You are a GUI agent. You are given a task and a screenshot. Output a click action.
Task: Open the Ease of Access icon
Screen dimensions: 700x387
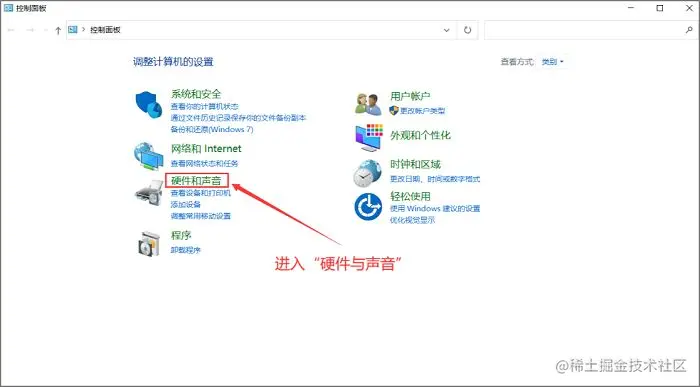(x=368, y=207)
